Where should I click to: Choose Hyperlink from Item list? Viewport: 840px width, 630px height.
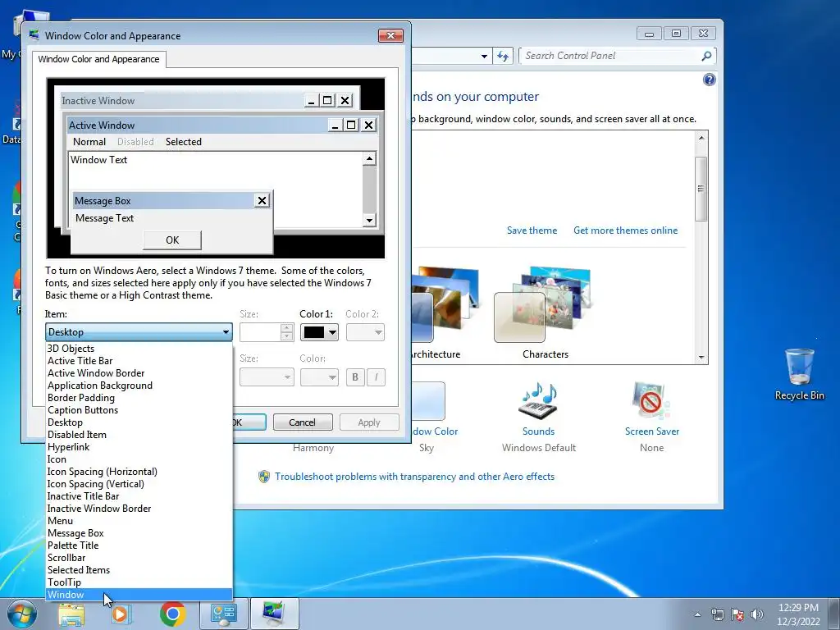[x=139, y=447]
